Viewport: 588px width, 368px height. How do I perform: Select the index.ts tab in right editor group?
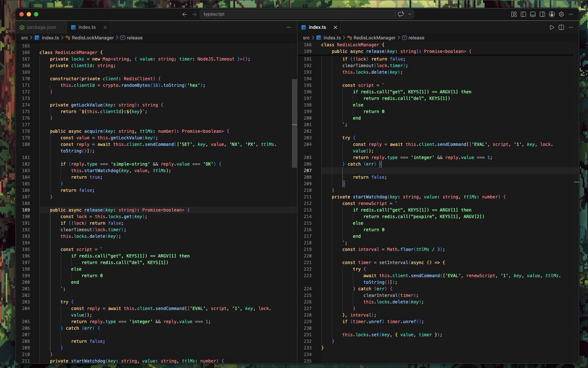coord(318,27)
